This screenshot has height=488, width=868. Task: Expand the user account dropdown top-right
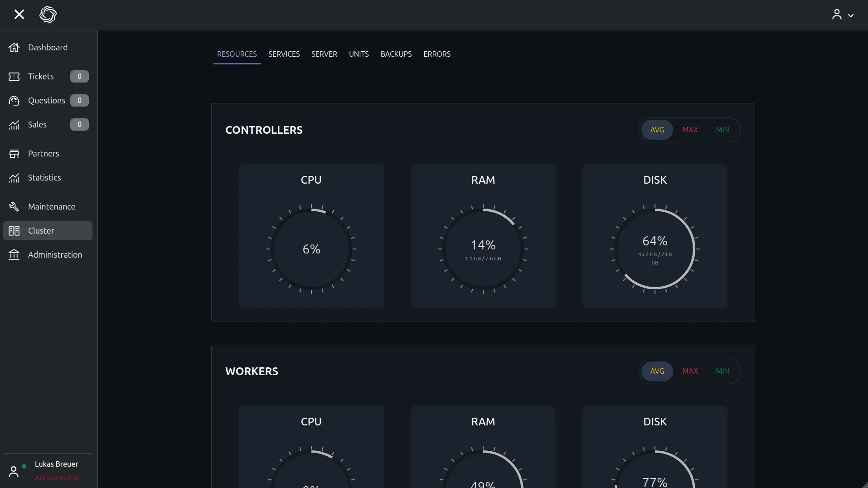(x=843, y=15)
